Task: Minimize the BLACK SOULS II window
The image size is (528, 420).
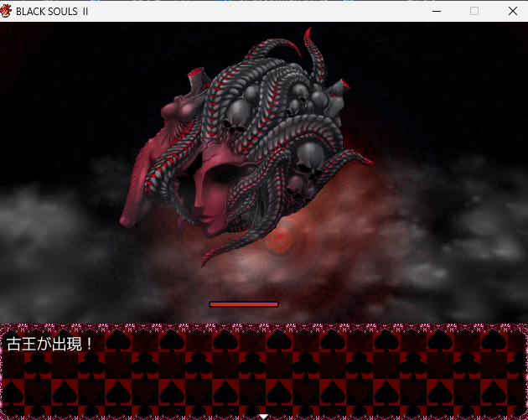Action: click(437, 11)
